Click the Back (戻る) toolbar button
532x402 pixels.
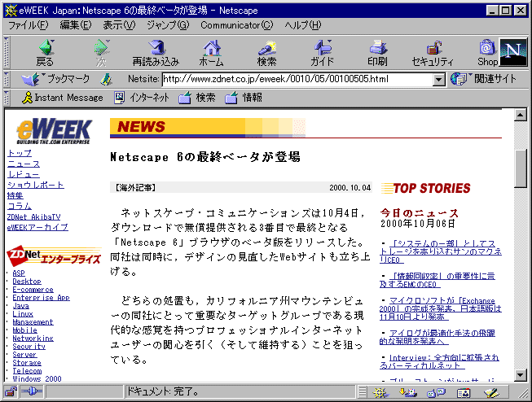tap(46, 53)
